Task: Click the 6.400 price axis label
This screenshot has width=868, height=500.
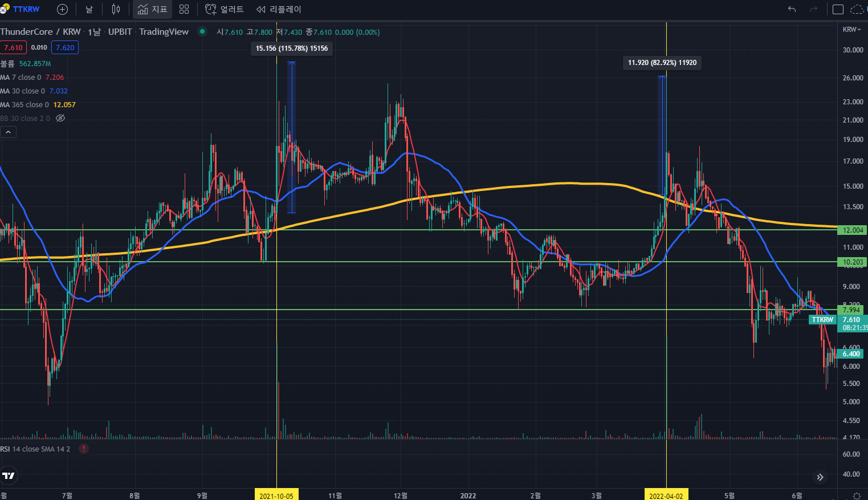Action: (x=851, y=354)
